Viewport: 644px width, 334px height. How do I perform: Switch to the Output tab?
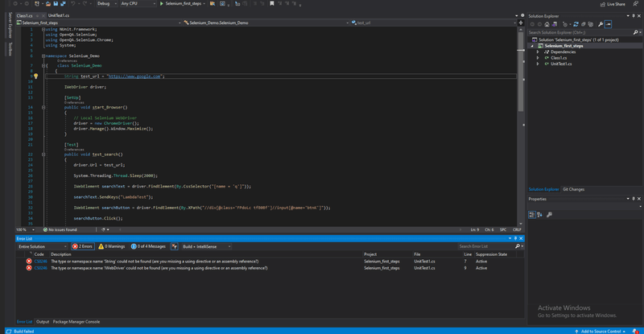[43, 322]
